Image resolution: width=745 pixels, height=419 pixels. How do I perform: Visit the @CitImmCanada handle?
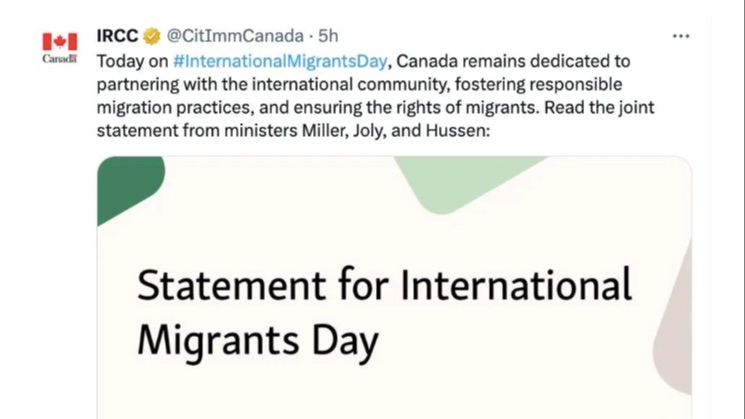pos(235,36)
